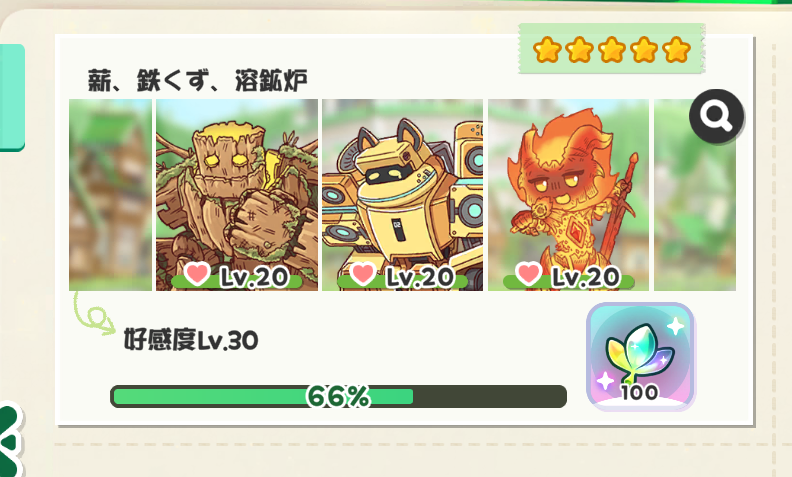
Task: Click the teal side tab on the left edge
Action: click(x=12, y=98)
